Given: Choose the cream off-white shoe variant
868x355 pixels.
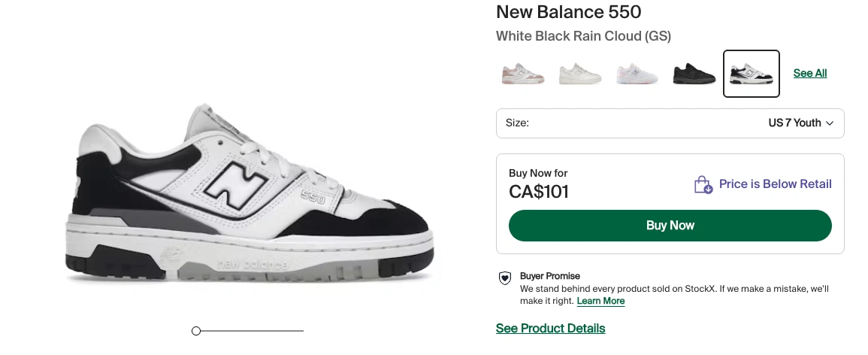Looking at the screenshot, I should 580,74.
